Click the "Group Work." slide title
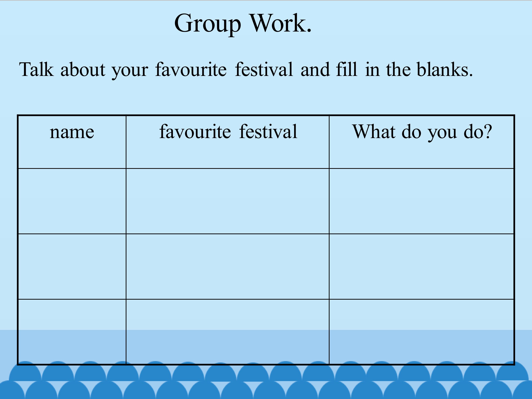 click(243, 24)
